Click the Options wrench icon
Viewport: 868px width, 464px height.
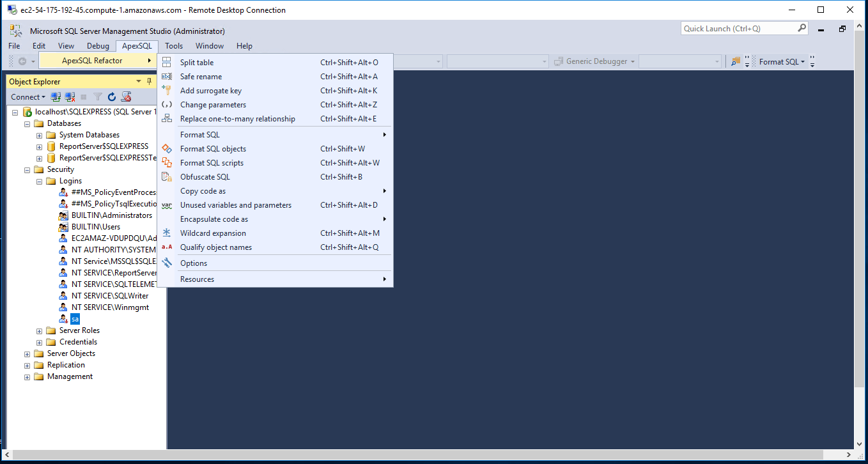click(167, 263)
